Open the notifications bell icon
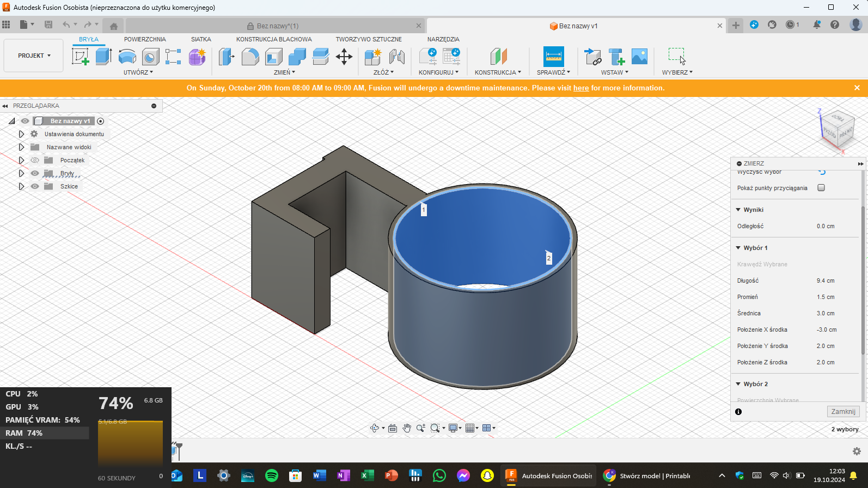Viewport: 868px width, 488px height. (x=817, y=25)
